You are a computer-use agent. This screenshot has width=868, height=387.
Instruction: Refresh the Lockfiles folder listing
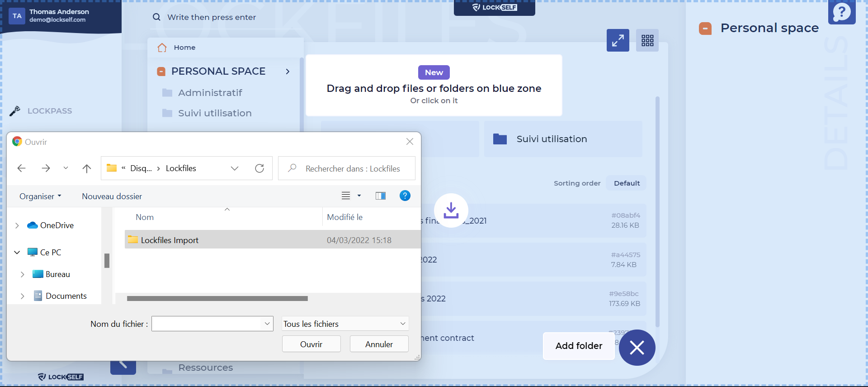tap(259, 168)
